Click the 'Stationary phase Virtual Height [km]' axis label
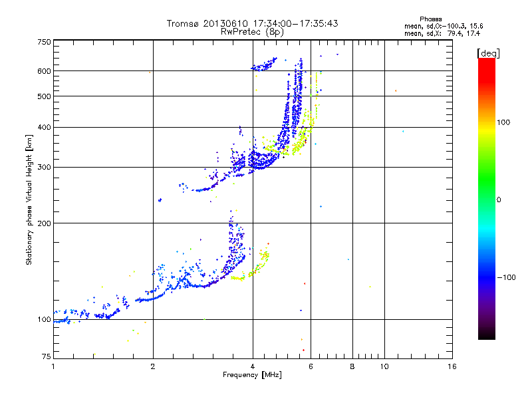The image size is (532, 399). (x=29, y=199)
